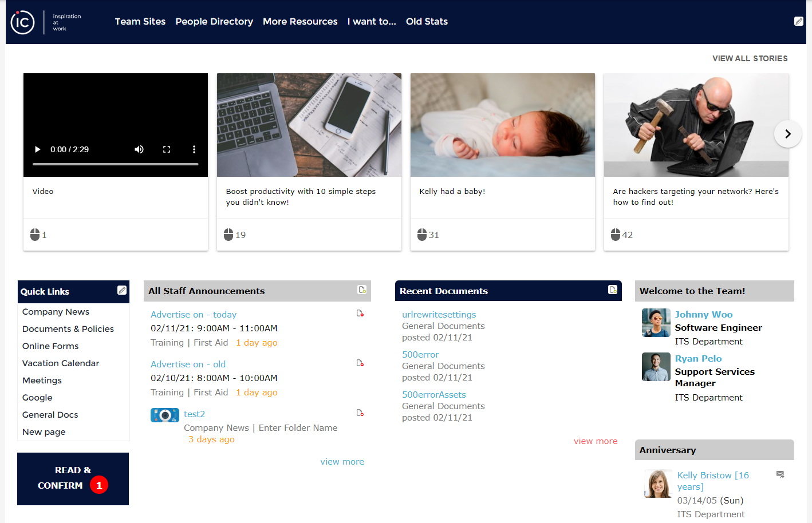Open the READ & CONFIRM panel
Viewport: 812px width, 523px height.
(x=73, y=478)
